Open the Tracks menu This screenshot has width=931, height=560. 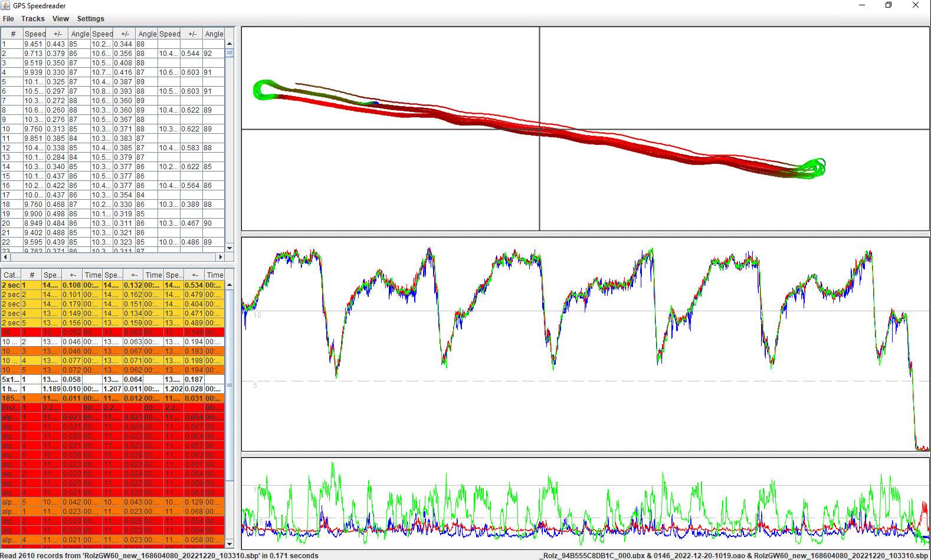point(33,19)
